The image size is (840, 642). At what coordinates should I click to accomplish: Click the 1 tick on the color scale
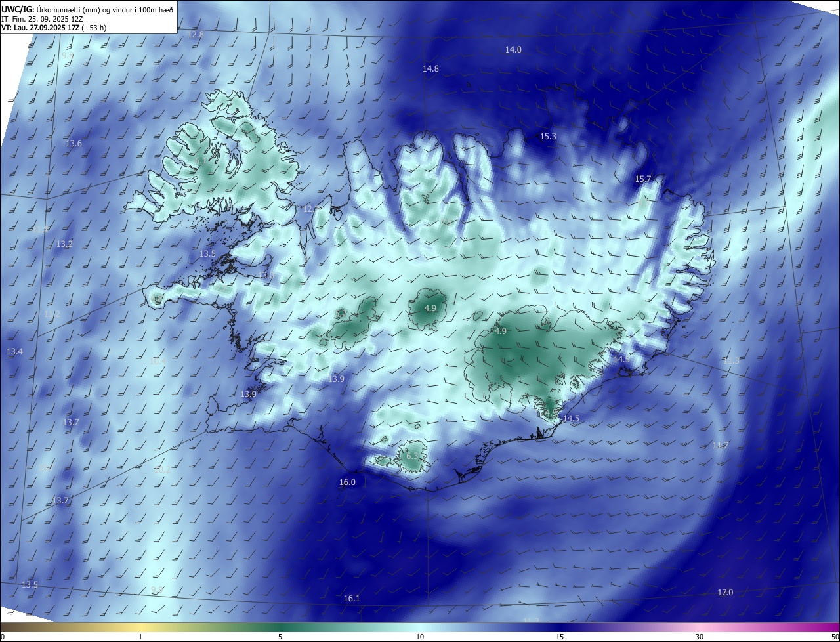point(140,637)
